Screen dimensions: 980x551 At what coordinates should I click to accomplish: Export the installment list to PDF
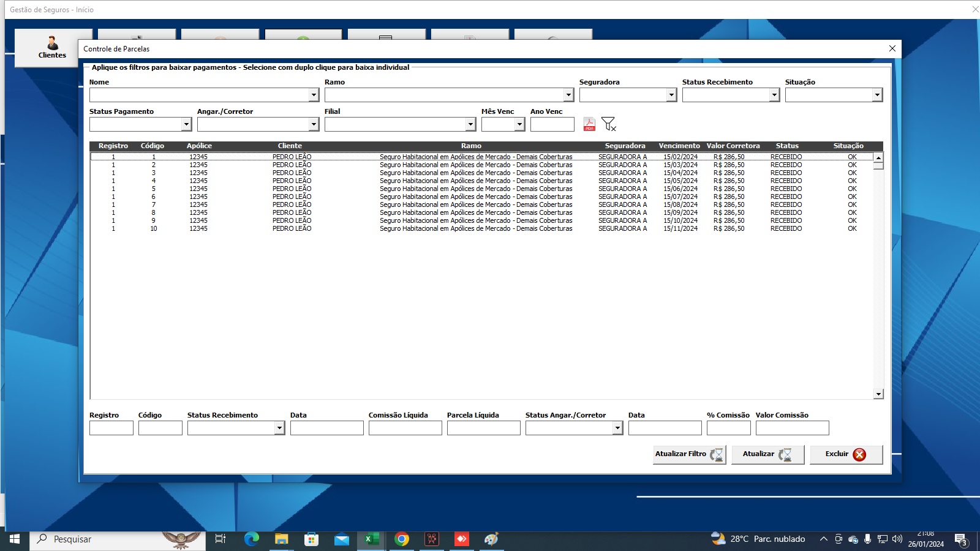[589, 124]
